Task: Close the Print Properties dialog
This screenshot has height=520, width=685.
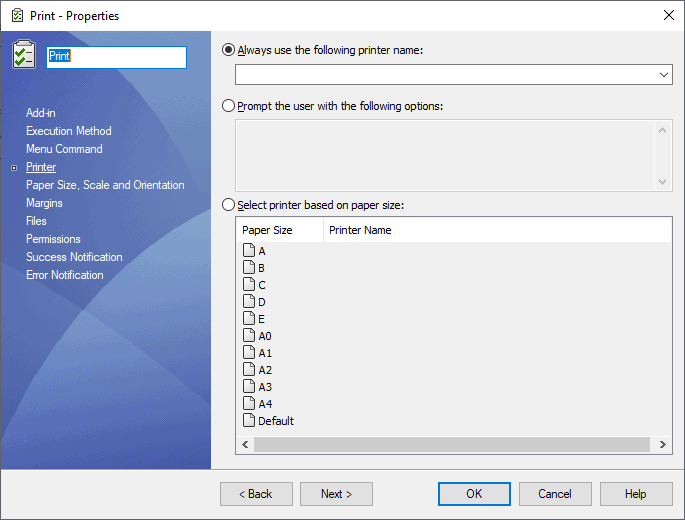Action: point(668,15)
